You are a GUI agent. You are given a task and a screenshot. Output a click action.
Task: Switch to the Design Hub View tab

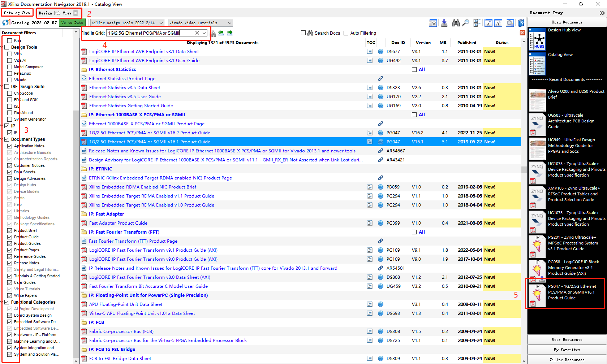[x=55, y=13]
